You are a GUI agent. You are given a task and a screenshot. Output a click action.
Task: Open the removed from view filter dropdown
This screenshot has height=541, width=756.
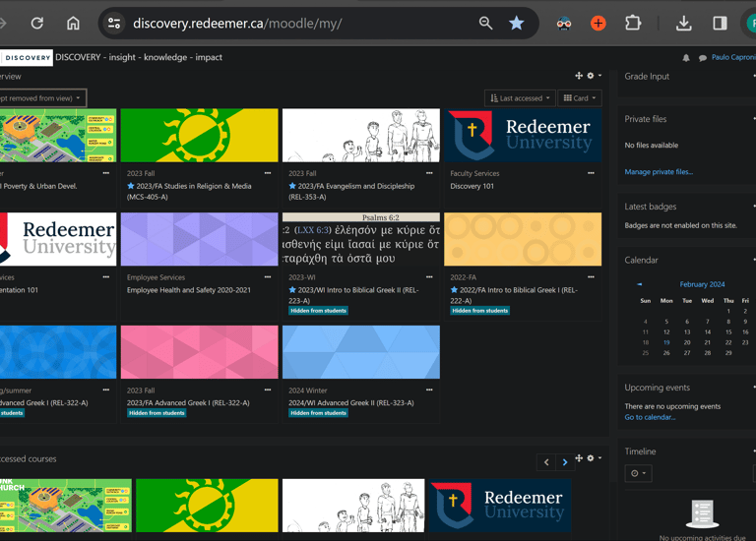coord(41,97)
